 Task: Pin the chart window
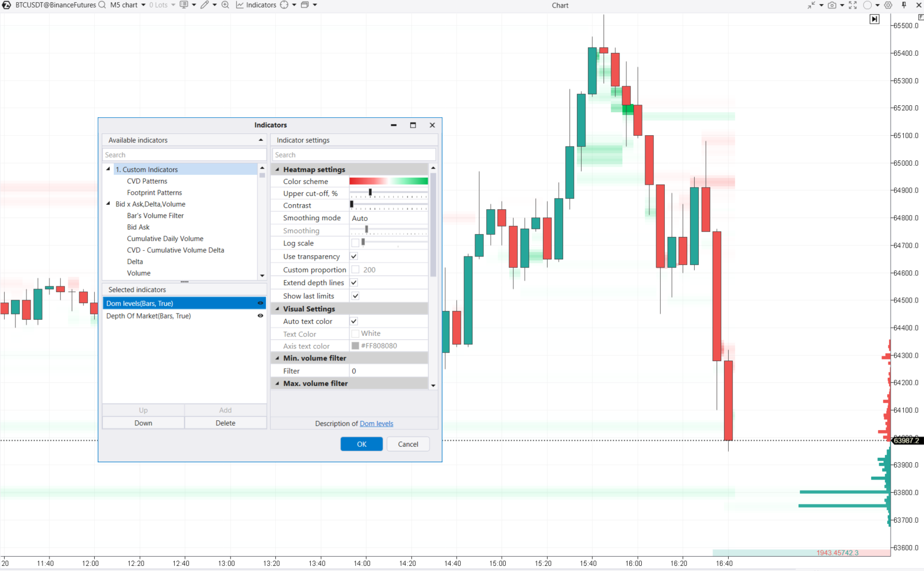pos(904,5)
